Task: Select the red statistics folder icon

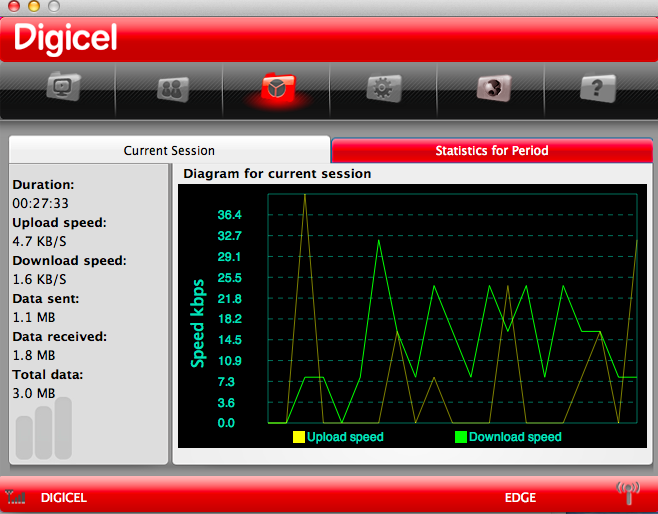Action: click(278, 87)
